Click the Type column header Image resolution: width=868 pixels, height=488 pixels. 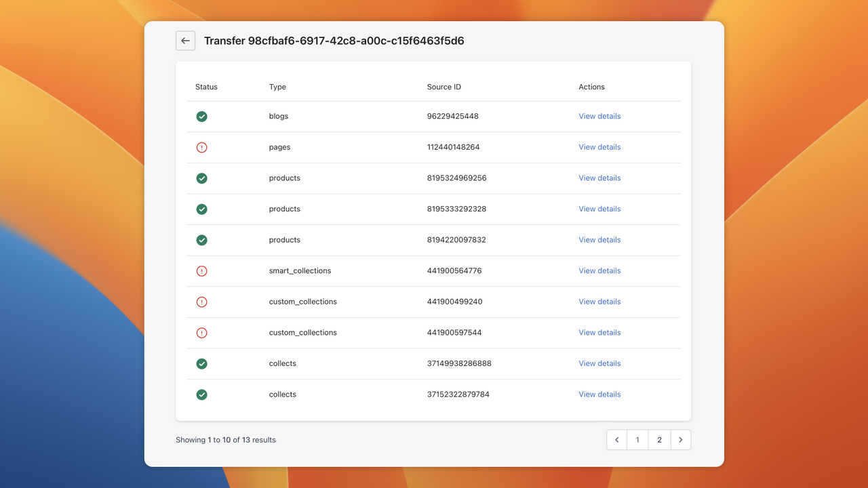[277, 87]
